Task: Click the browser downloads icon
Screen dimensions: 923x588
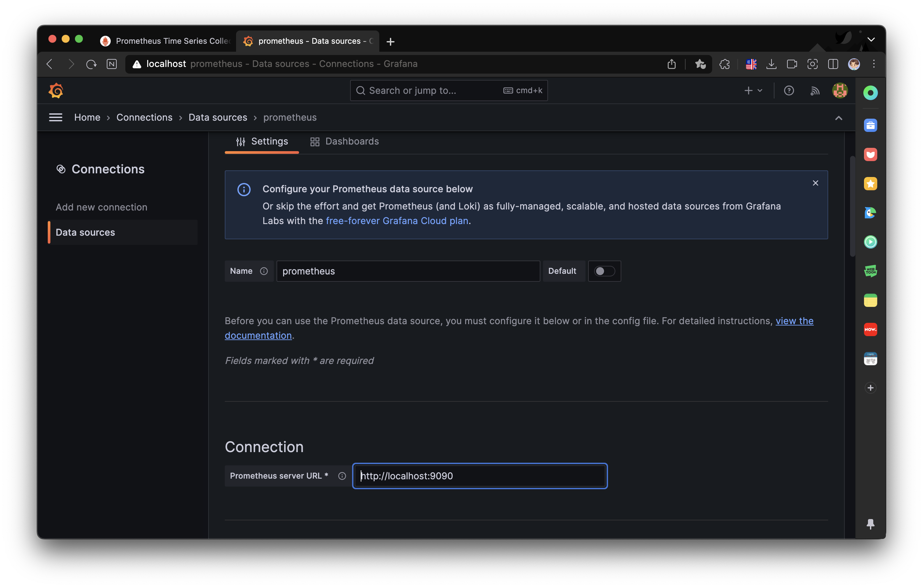Action: [771, 64]
